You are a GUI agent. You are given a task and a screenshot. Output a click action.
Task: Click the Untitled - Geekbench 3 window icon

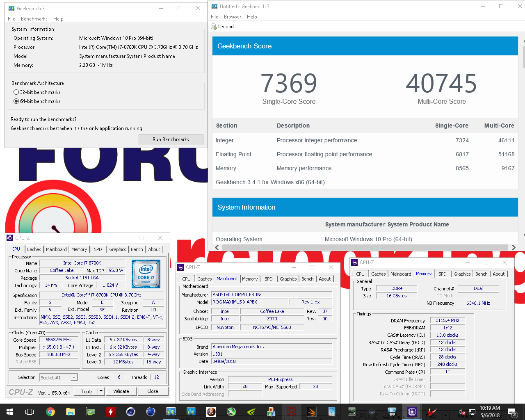coord(215,6)
